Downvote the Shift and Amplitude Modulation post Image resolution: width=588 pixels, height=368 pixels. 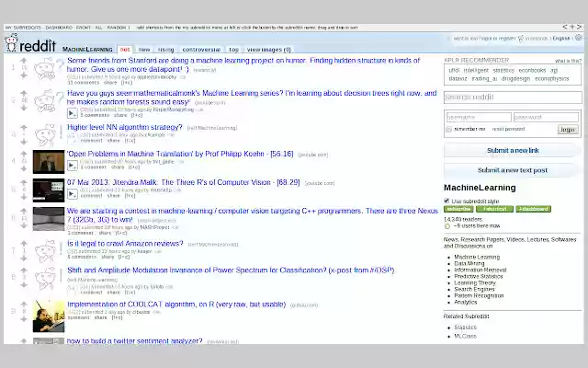tap(24, 285)
